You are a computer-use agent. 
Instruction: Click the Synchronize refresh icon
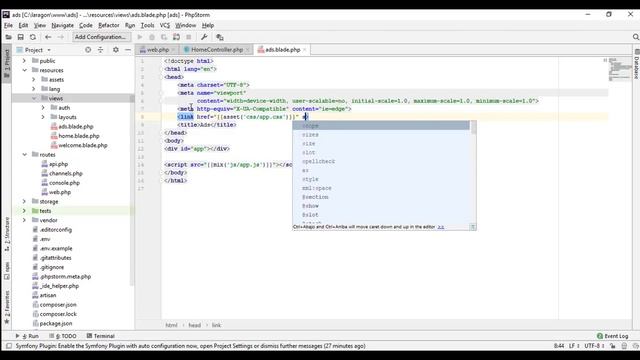33,37
